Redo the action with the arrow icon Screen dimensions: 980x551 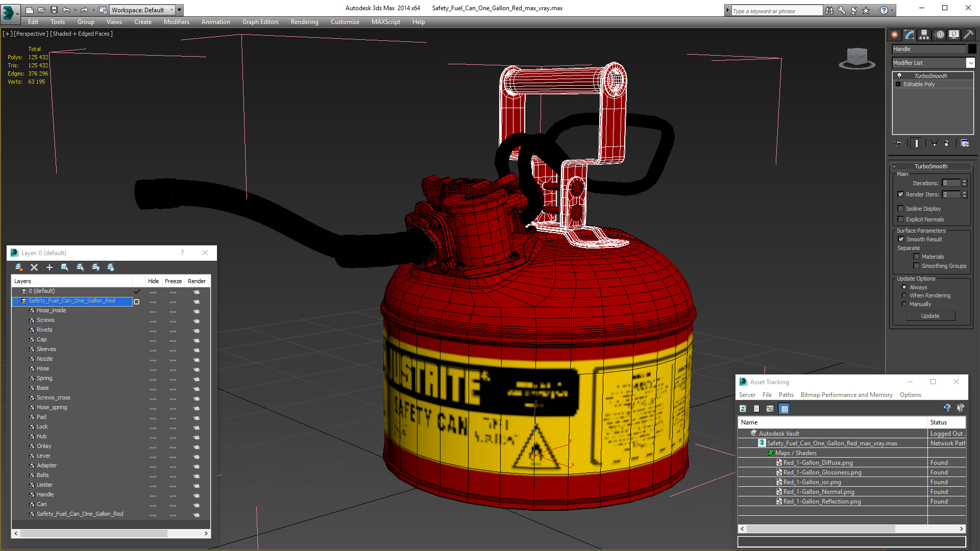pos(84,10)
